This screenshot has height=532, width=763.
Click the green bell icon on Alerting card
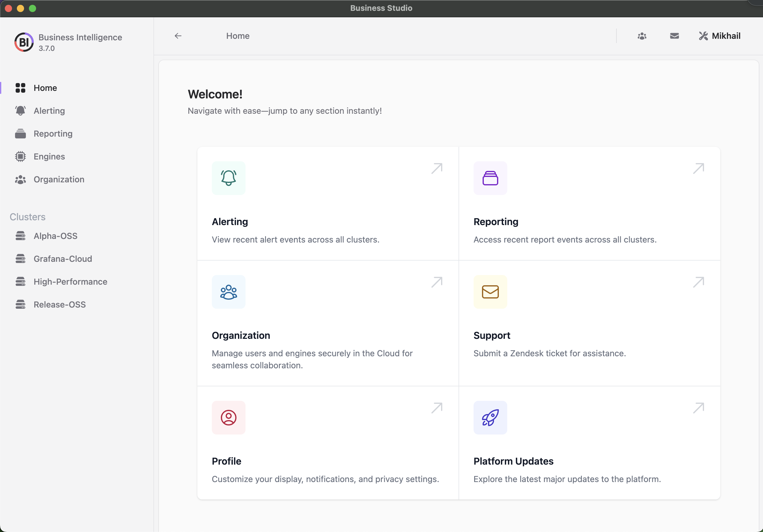point(229,178)
